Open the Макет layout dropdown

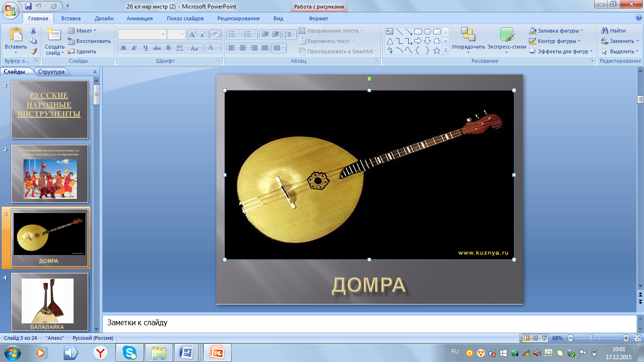[82, 31]
